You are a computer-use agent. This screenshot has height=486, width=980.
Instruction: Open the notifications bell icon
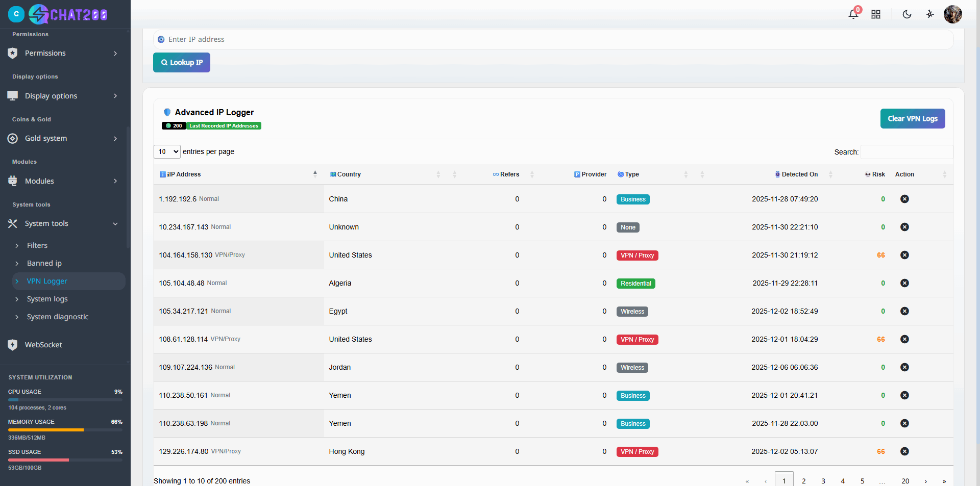tap(853, 14)
